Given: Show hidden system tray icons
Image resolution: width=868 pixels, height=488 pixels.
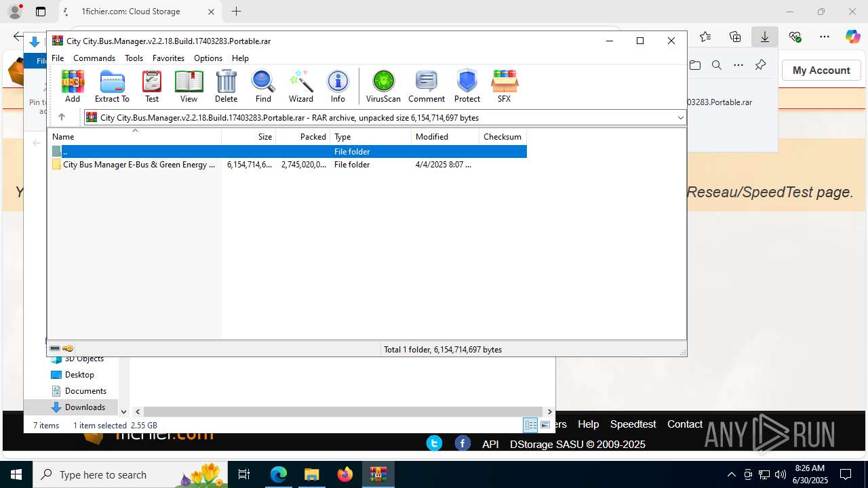Looking at the screenshot, I should [x=731, y=474].
